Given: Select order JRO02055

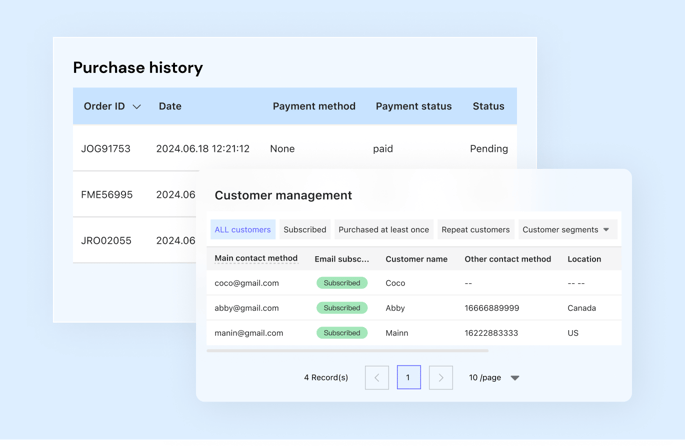Looking at the screenshot, I should (x=106, y=241).
